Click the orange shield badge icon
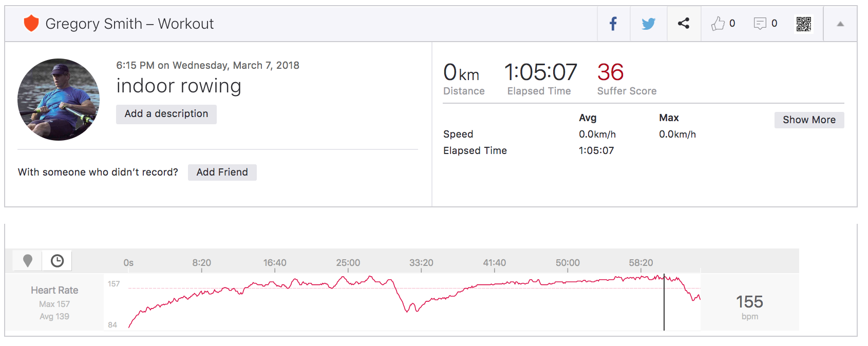The width and height of the screenshot is (868, 346). click(x=31, y=24)
